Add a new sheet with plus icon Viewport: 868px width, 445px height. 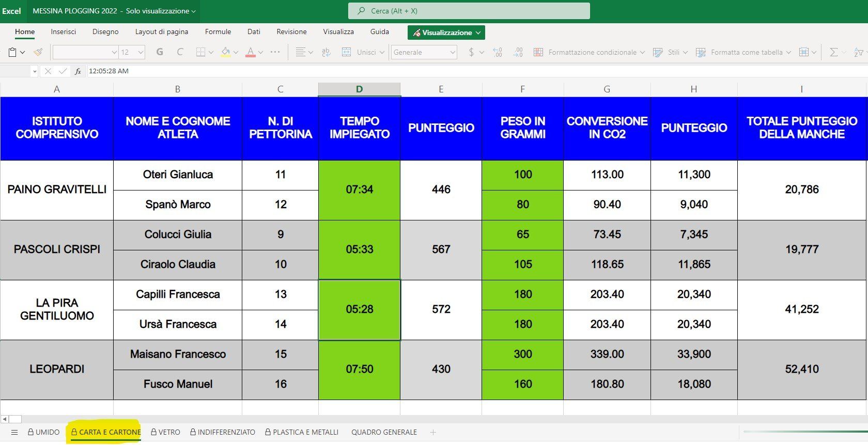tap(433, 432)
